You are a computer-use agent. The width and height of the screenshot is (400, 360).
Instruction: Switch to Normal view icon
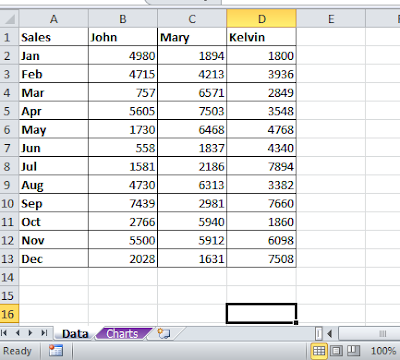[x=319, y=351]
